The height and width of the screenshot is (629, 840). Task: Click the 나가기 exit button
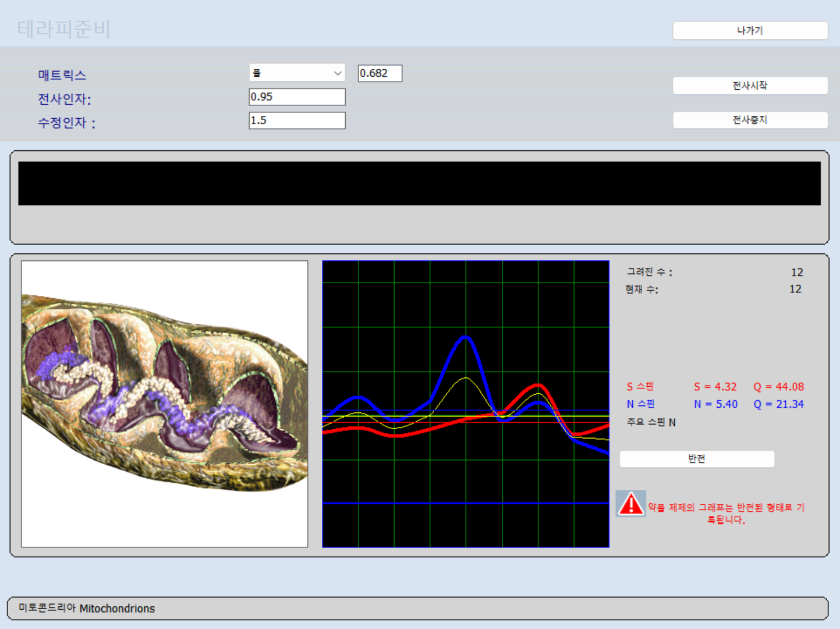click(x=750, y=30)
